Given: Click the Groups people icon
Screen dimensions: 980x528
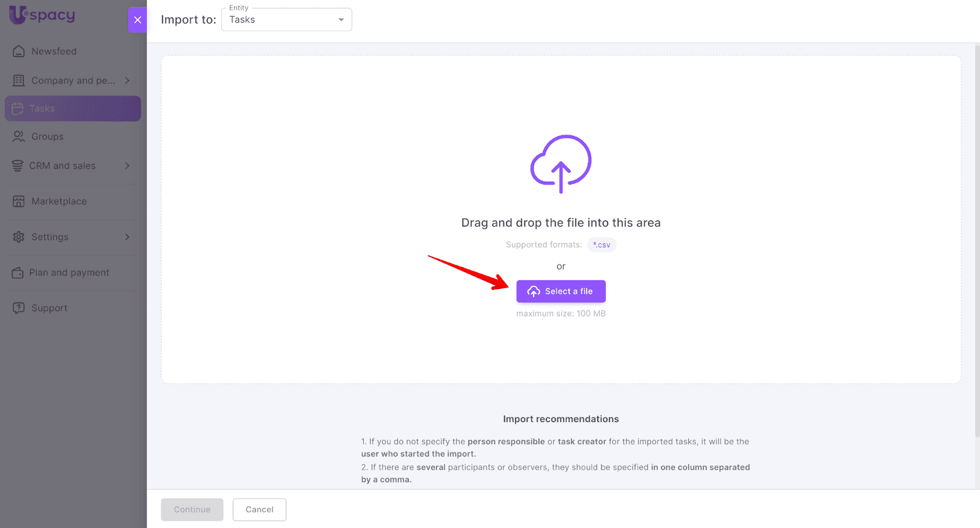Looking at the screenshot, I should click(x=19, y=137).
